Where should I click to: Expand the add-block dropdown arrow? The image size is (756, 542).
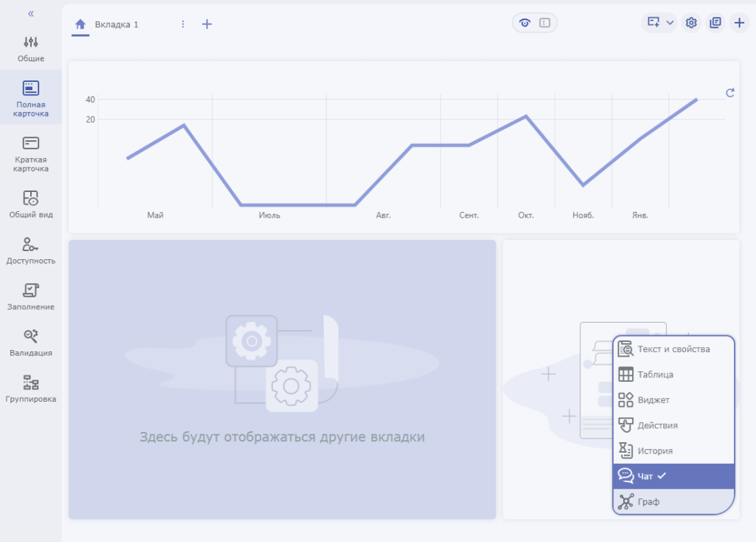tap(670, 23)
